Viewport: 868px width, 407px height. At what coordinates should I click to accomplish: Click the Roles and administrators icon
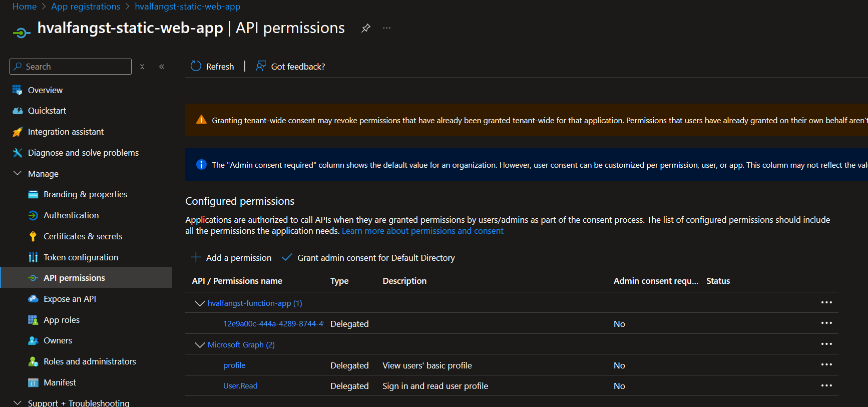33,361
